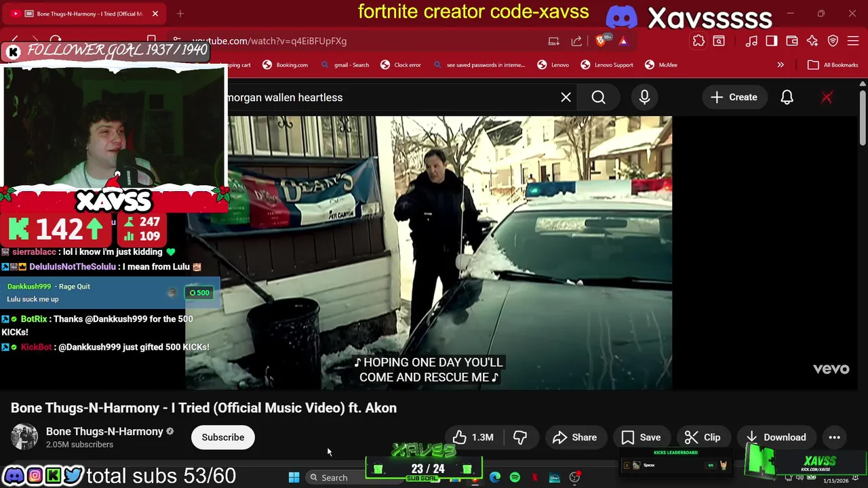Open Brave Wallet icon
The height and width of the screenshot is (488, 868).
pyautogui.click(x=792, y=41)
